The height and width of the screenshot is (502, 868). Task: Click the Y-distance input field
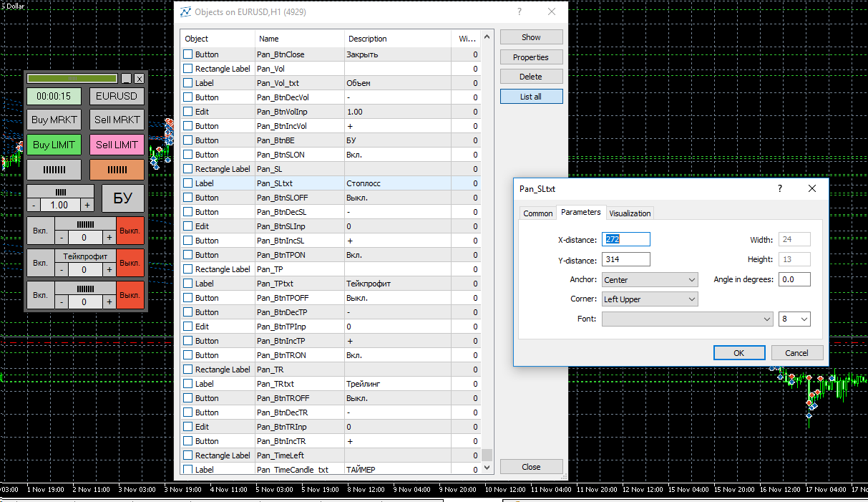pyautogui.click(x=626, y=259)
